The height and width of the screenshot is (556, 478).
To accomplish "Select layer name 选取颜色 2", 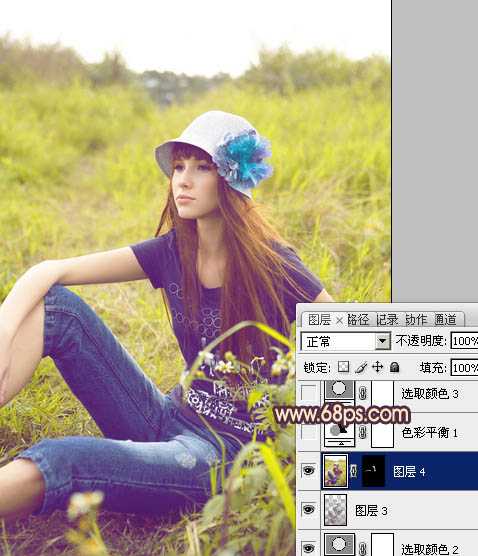I will click(x=430, y=549).
